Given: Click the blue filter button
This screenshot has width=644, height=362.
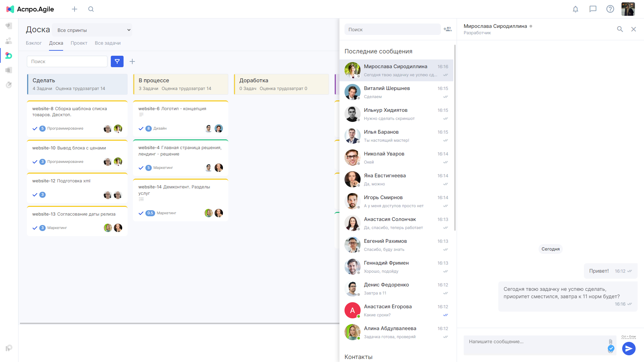Looking at the screenshot, I should [x=117, y=61].
